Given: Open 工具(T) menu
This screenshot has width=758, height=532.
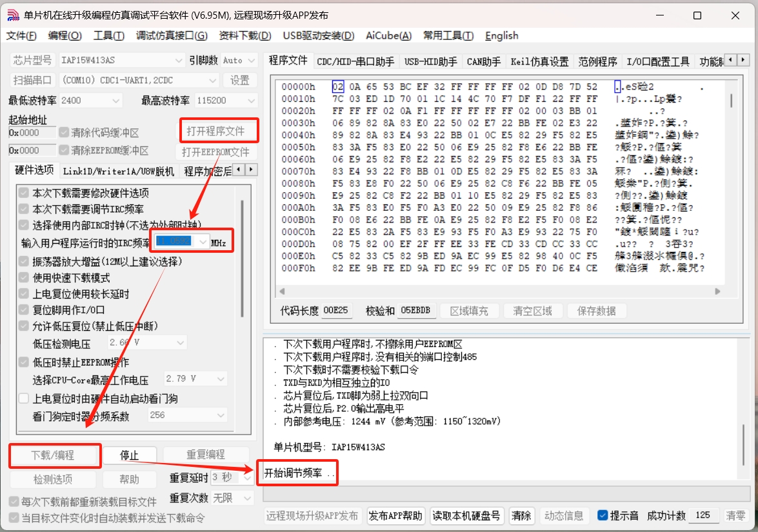Looking at the screenshot, I should click(x=109, y=35).
